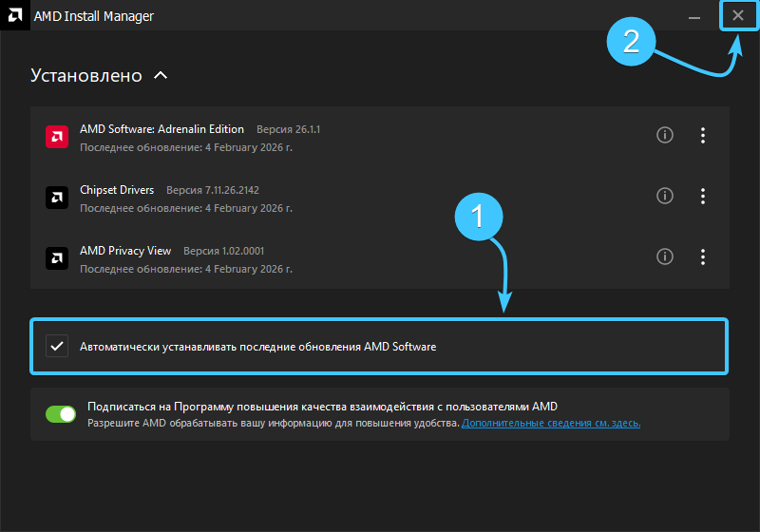Open the three-dot menu for AMD Privacy View
The image size is (760, 532).
tap(703, 256)
